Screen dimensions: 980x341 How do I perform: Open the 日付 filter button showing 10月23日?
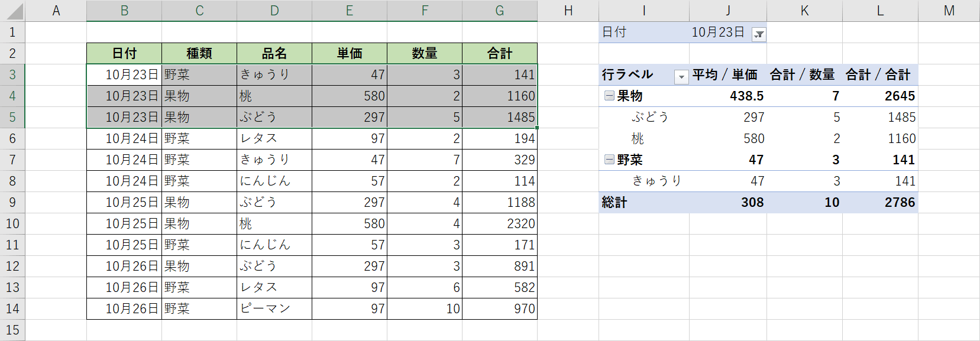coord(759,34)
